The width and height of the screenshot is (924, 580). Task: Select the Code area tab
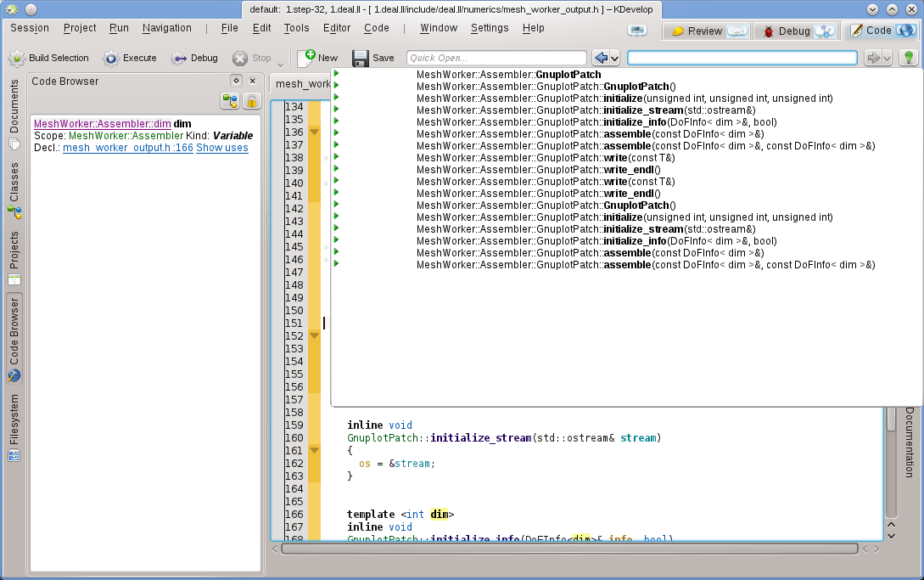[x=881, y=30]
